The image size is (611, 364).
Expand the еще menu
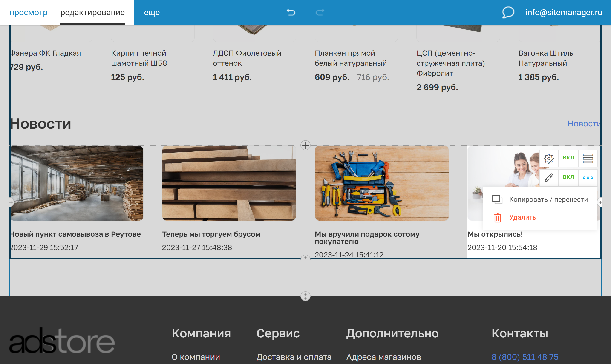click(152, 12)
